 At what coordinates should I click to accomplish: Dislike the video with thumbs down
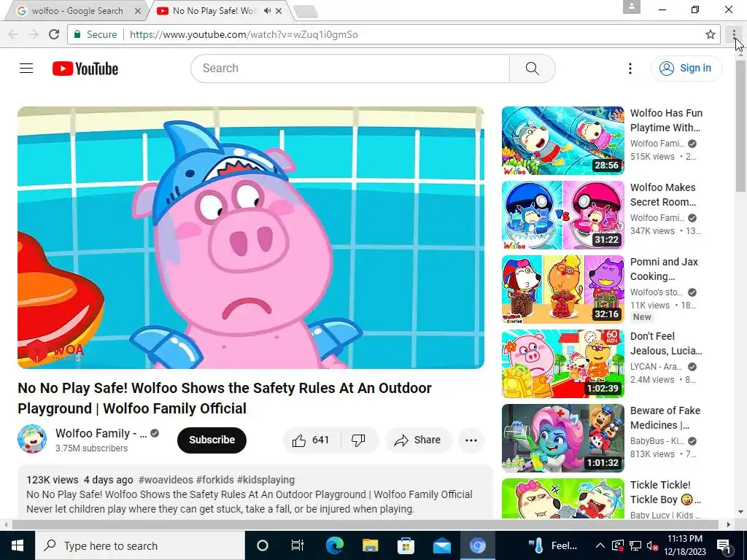[x=359, y=440]
